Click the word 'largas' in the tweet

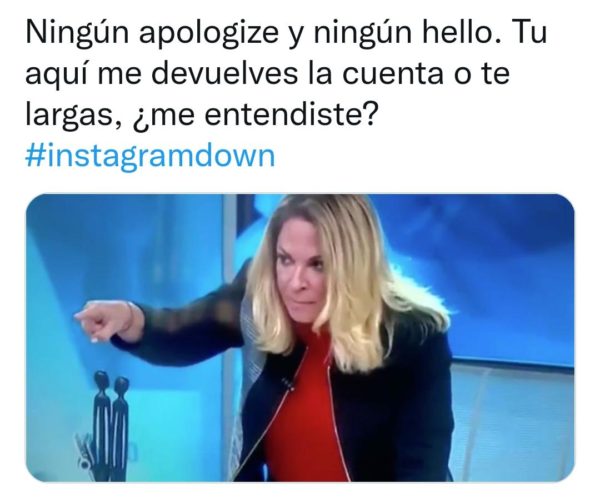[71, 116]
